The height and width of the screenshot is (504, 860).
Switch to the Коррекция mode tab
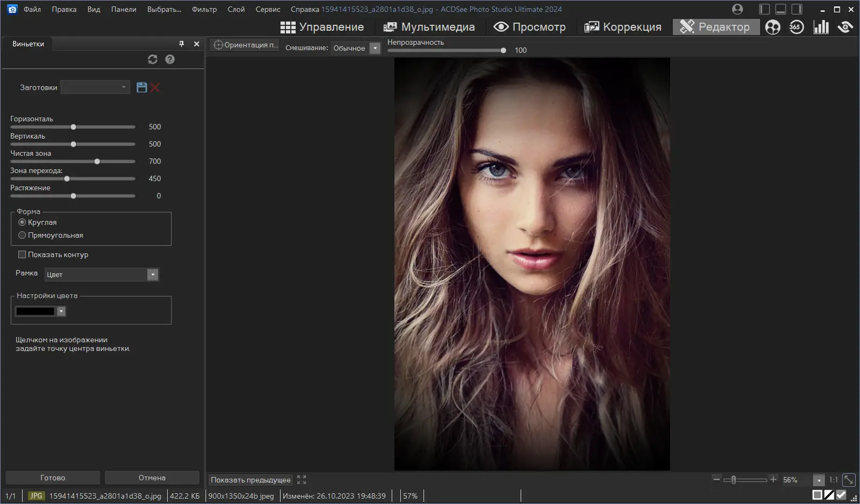point(623,27)
